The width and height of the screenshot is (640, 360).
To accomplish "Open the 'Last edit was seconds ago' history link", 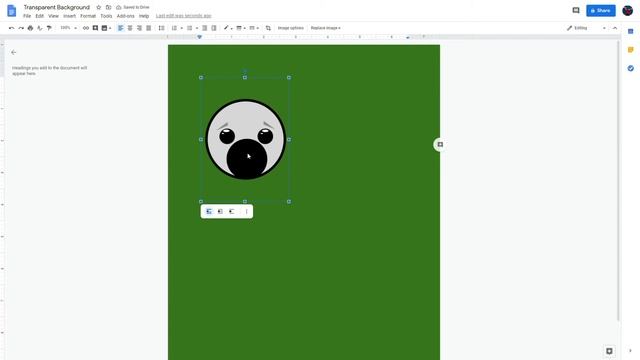I will [x=184, y=16].
